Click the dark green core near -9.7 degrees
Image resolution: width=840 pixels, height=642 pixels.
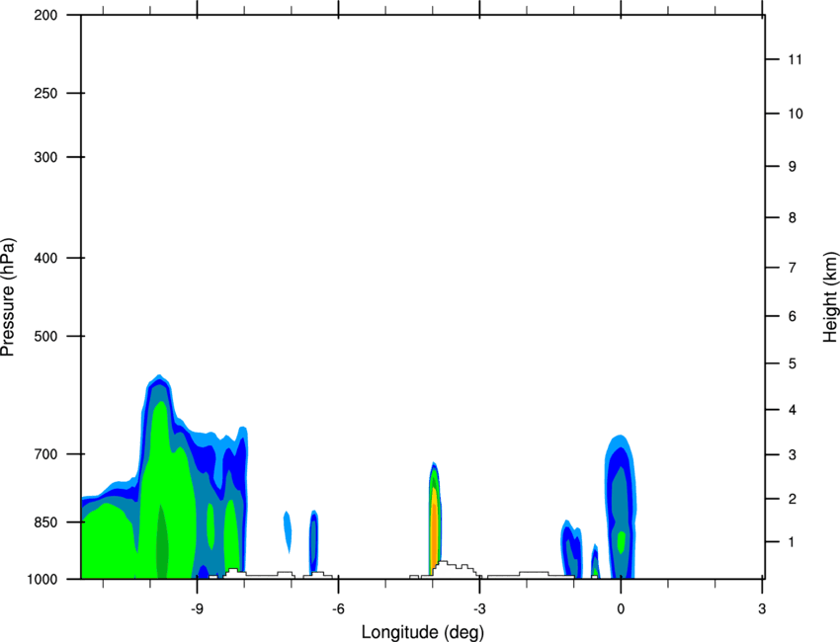162,543
